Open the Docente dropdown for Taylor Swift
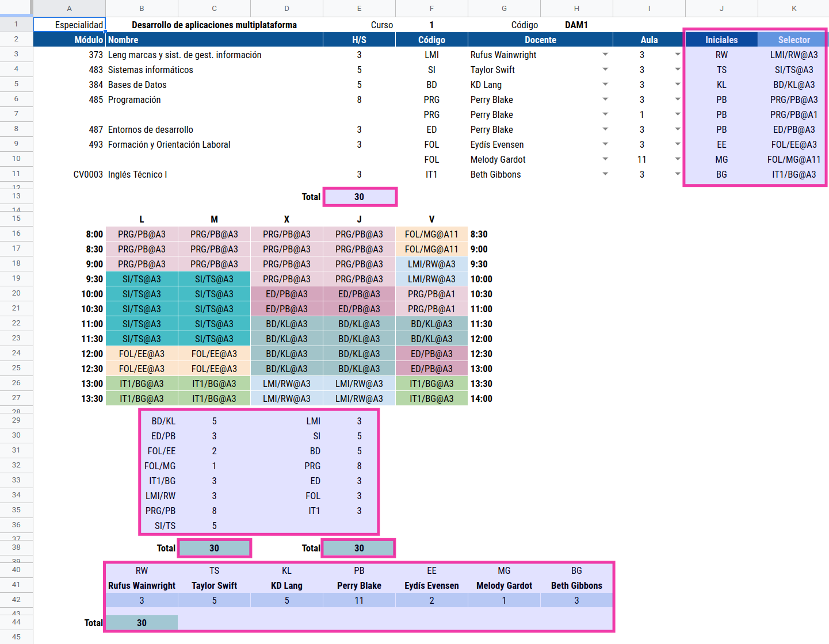 point(605,70)
